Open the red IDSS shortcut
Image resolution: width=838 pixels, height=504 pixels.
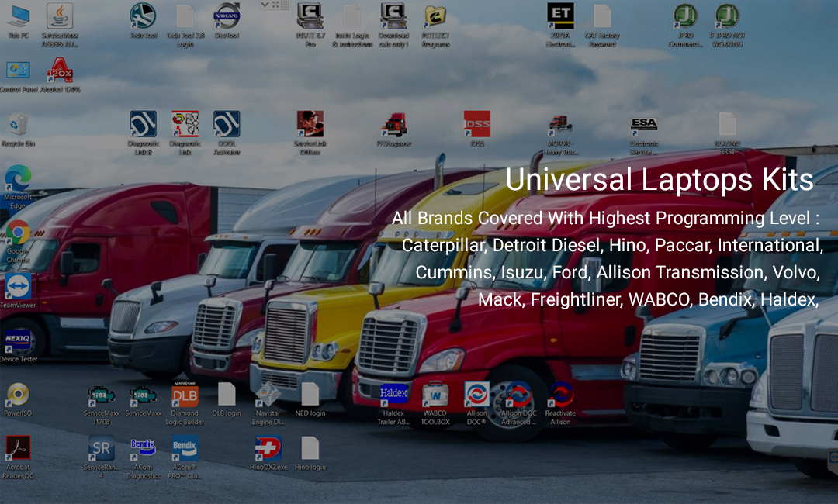pos(477,128)
